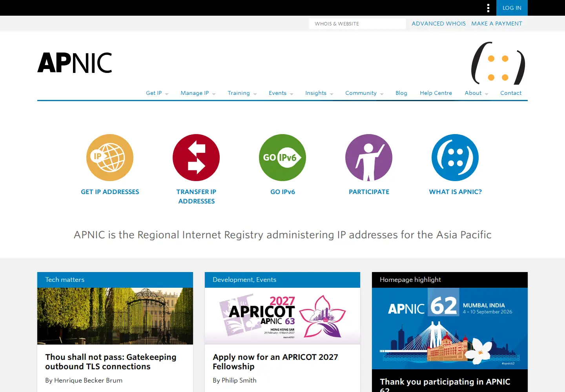The width and height of the screenshot is (565, 392).
Task: Open the three-dot menu in top bar
Action: tap(488, 8)
